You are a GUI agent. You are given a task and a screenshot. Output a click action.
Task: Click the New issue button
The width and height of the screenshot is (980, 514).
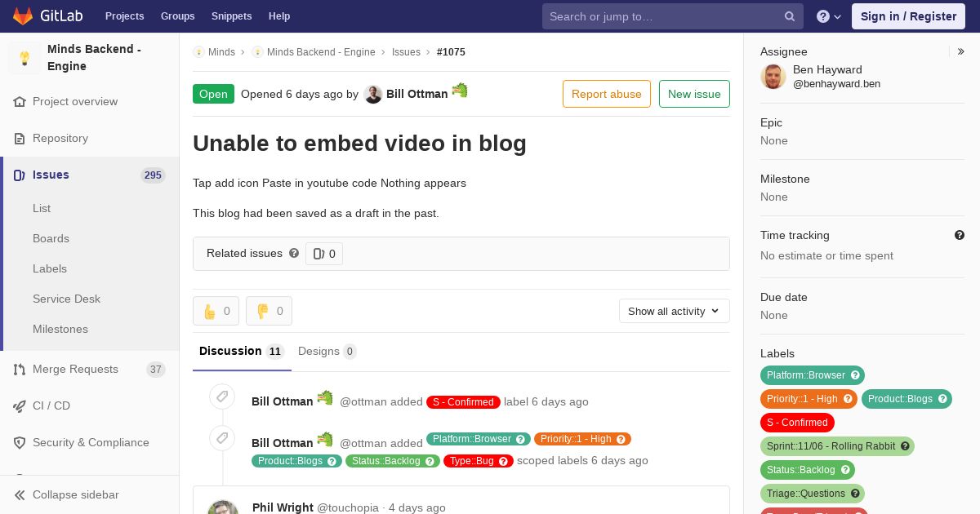[x=694, y=94]
